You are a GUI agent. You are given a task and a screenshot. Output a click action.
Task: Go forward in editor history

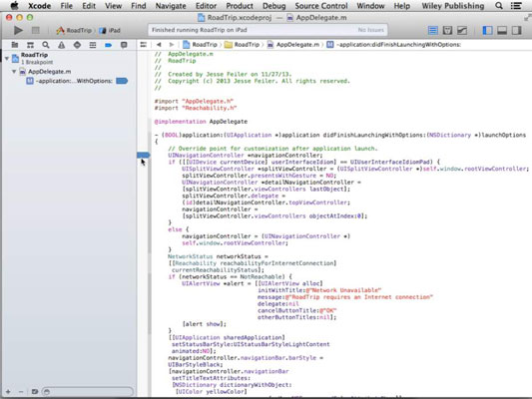coord(172,45)
